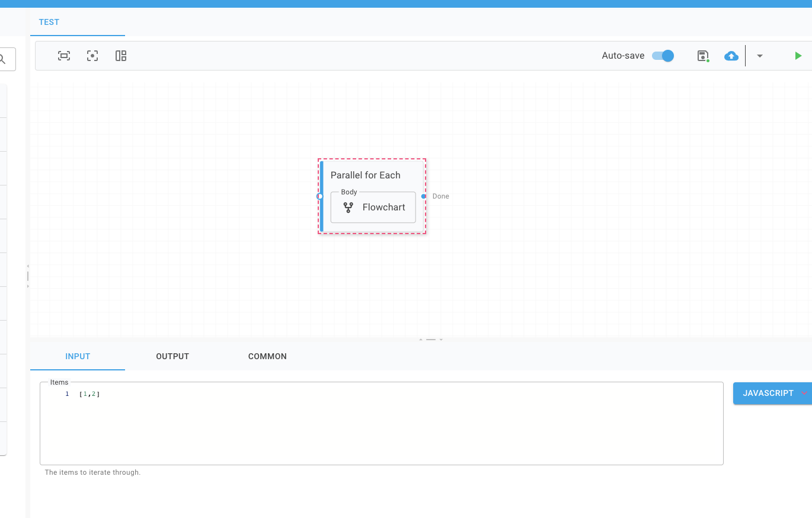Open the Flowchart body inside Parallel for Each
The width and height of the screenshot is (812, 518).
click(373, 207)
